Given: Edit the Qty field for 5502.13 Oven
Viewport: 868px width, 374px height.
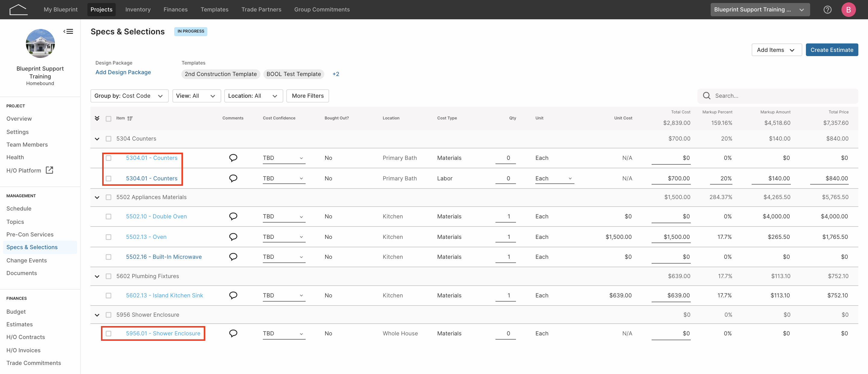Looking at the screenshot, I should (x=505, y=237).
